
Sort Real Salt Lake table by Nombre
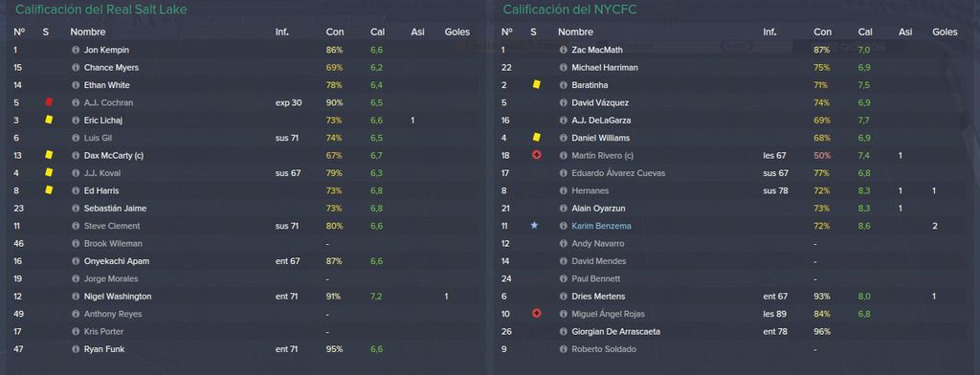click(88, 32)
